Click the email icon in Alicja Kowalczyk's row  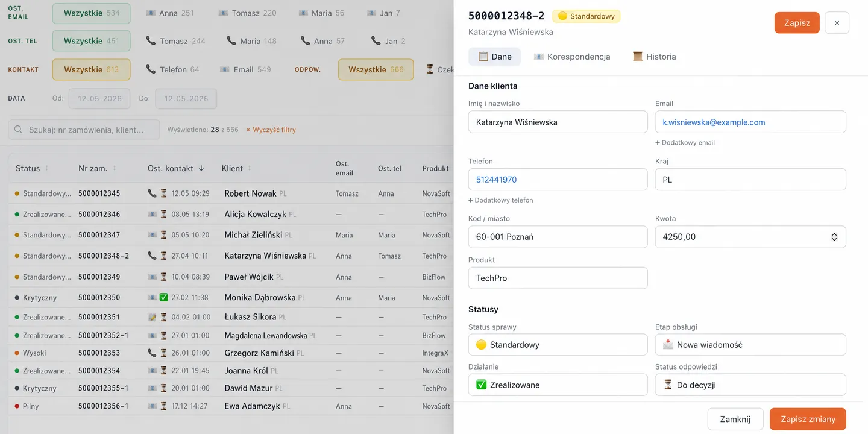coord(152,214)
